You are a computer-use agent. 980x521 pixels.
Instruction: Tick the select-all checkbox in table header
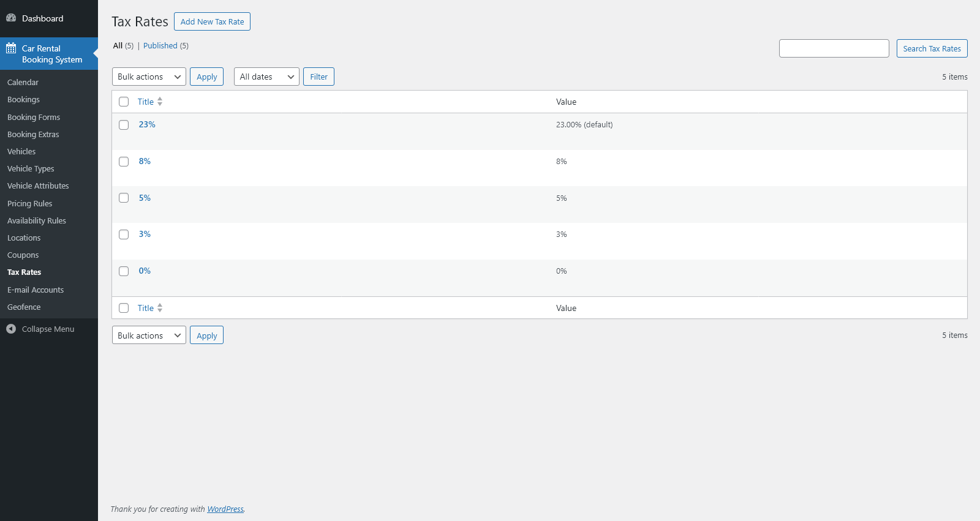click(x=124, y=102)
